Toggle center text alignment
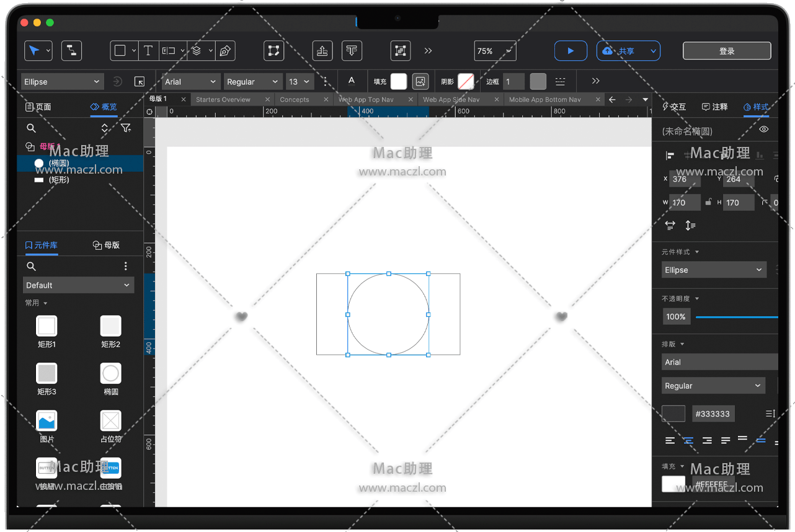 pyautogui.click(x=688, y=440)
